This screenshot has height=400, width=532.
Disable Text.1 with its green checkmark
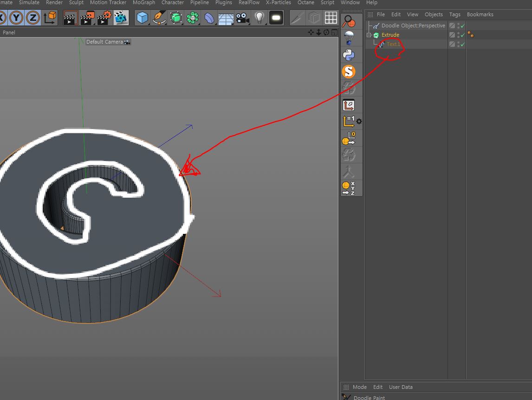462,45
